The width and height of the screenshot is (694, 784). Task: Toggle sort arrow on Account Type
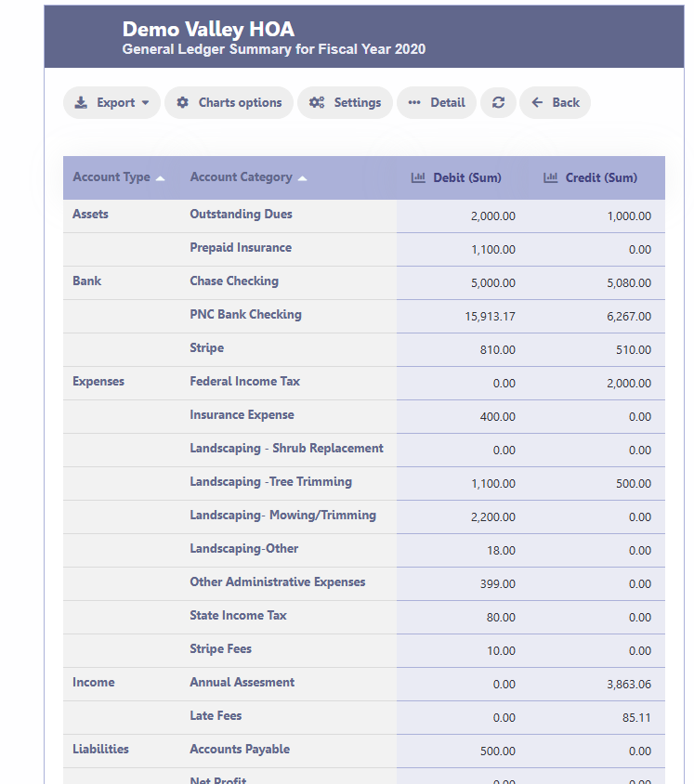[161, 177]
